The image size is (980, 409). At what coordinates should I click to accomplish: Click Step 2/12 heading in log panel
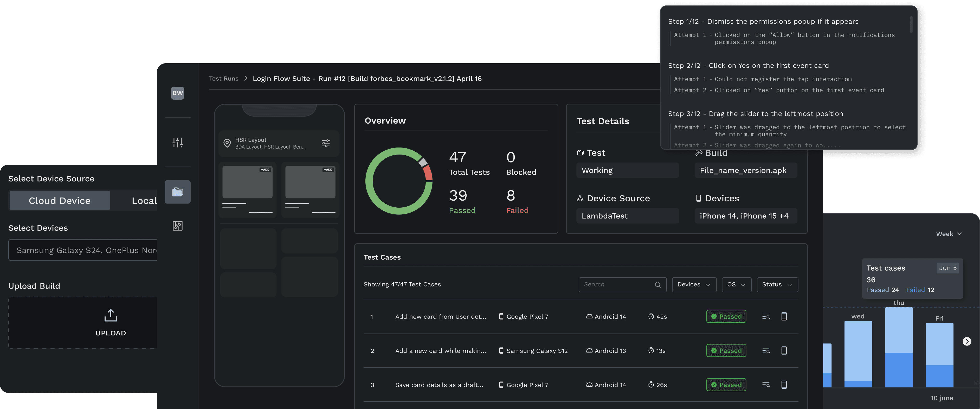[748, 66]
